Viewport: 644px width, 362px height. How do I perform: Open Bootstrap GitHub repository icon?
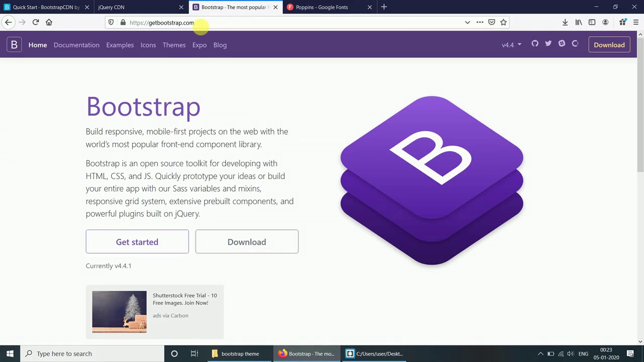coord(535,44)
